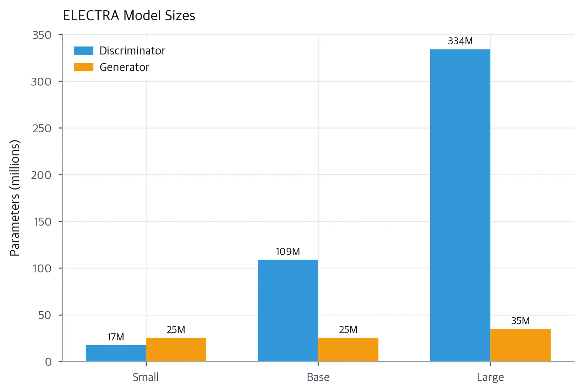Click the blue Discriminator legend swatch
The height and width of the screenshot is (392, 583).
point(84,51)
